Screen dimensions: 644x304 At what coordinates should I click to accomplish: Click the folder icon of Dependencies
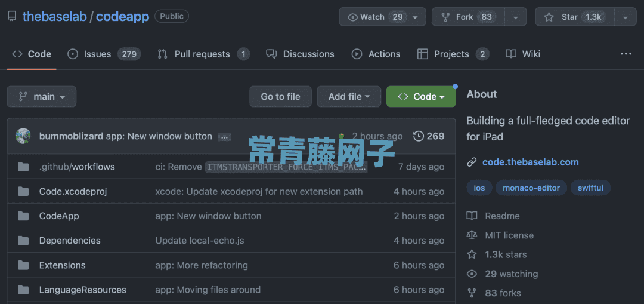pyautogui.click(x=23, y=241)
